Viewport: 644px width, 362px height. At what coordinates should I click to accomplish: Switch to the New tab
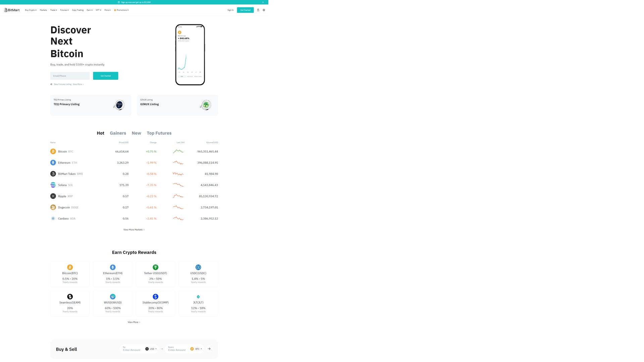pos(137,133)
